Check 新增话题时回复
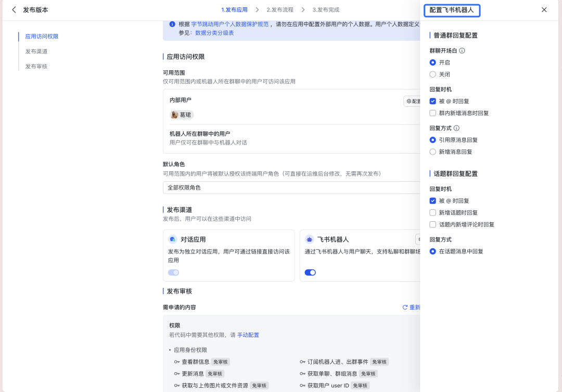 pos(432,213)
